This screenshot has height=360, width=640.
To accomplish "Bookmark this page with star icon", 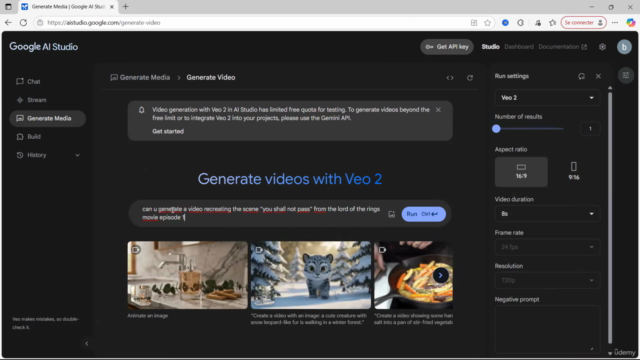I will click(487, 23).
